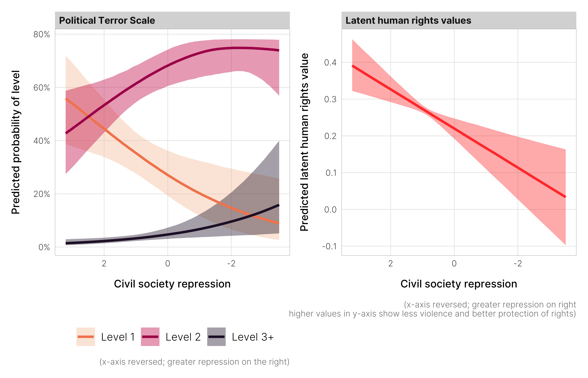Click the Level 2 legend color swatch
The height and width of the screenshot is (378, 588).
click(x=150, y=337)
